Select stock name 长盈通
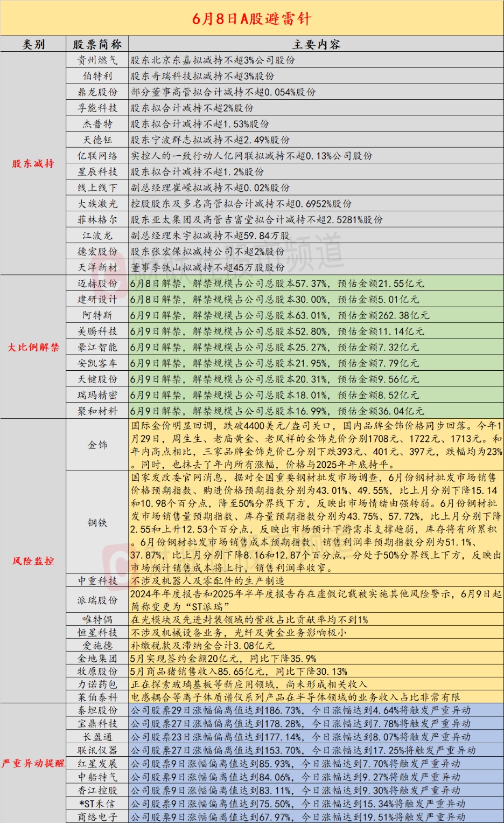The width and height of the screenshot is (504, 823). (x=97, y=737)
